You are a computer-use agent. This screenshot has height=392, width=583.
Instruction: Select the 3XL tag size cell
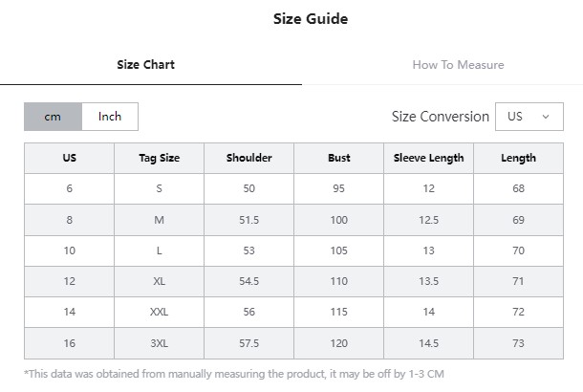point(160,343)
